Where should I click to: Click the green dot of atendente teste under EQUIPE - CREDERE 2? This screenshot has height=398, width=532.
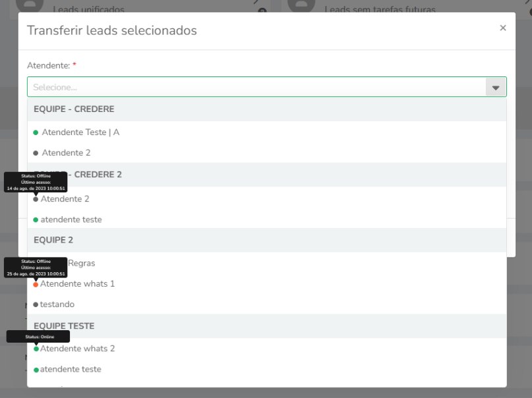pos(36,220)
